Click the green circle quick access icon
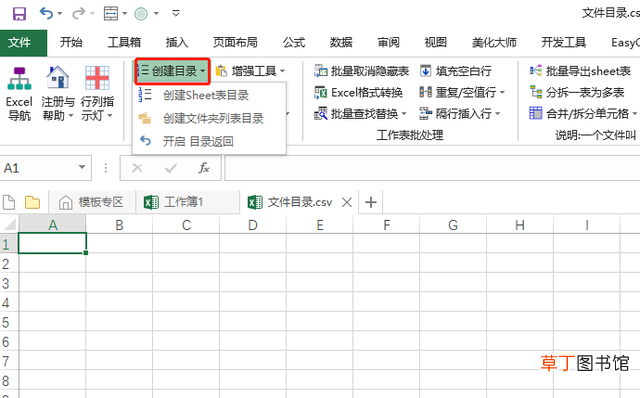The image size is (640, 398). (x=141, y=13)
